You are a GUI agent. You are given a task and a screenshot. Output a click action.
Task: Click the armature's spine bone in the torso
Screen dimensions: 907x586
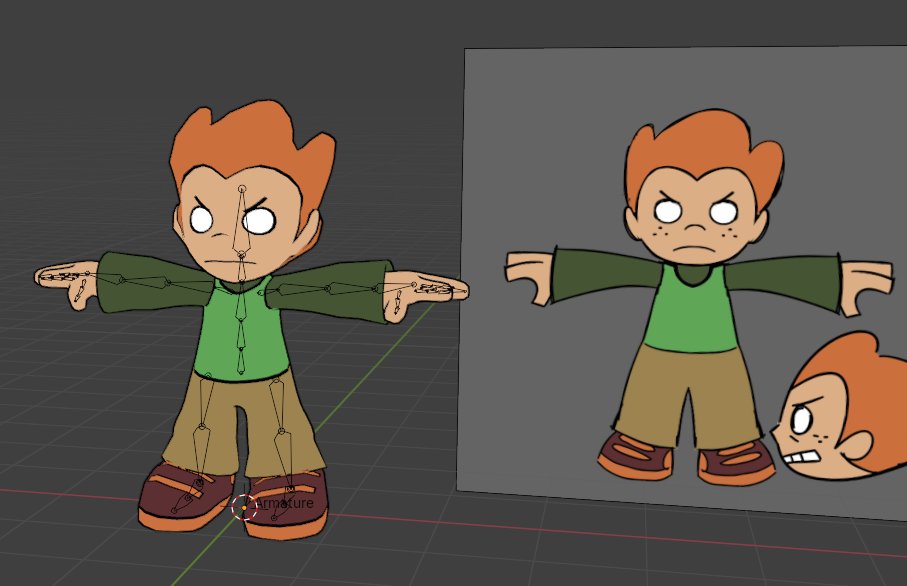click(x=241, y=333)
